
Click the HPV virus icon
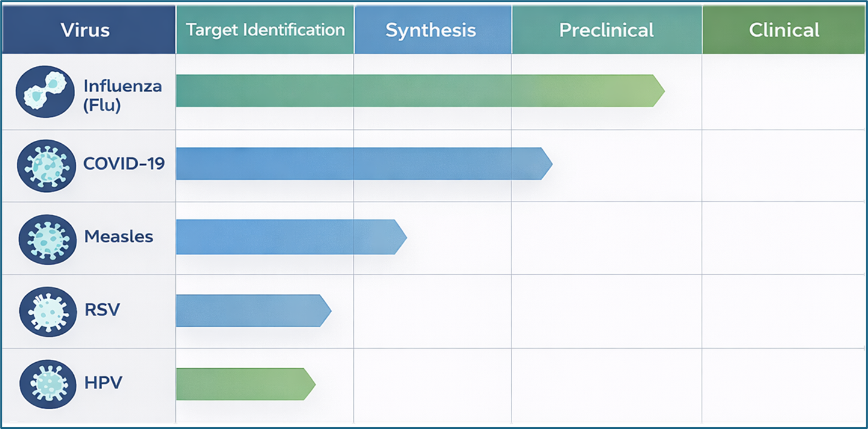click(x=47, y=383)
